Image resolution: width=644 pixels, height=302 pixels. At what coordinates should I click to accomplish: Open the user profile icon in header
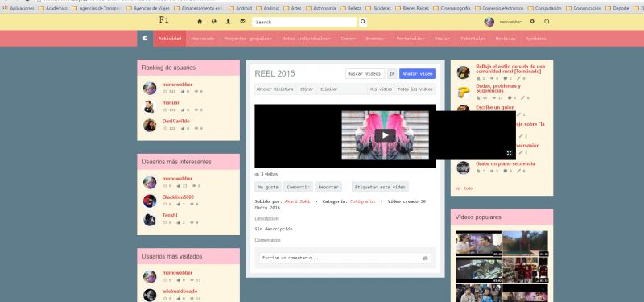(x=229, y=22)
